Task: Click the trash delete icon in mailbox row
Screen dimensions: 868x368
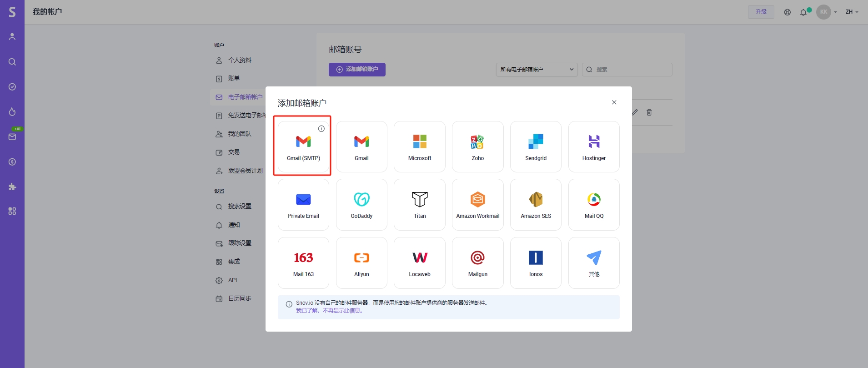Action: pos(649,112)
